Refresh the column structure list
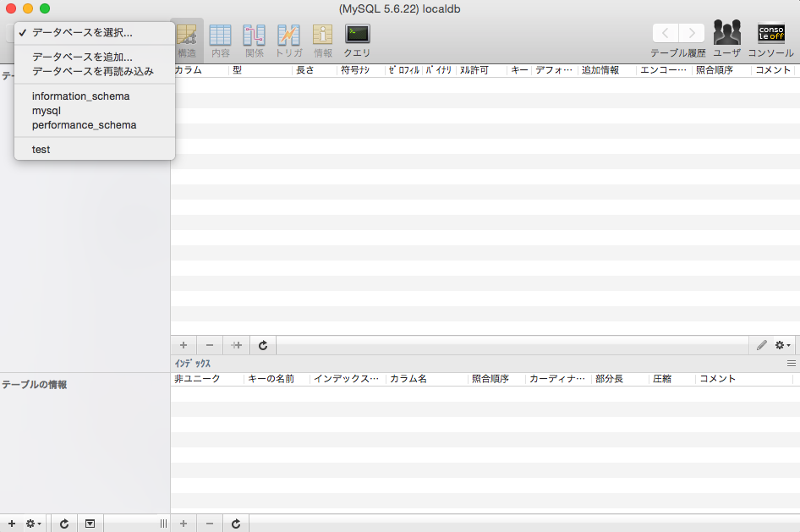The width and height of the screenshot is (800, 532). (263, 345)
